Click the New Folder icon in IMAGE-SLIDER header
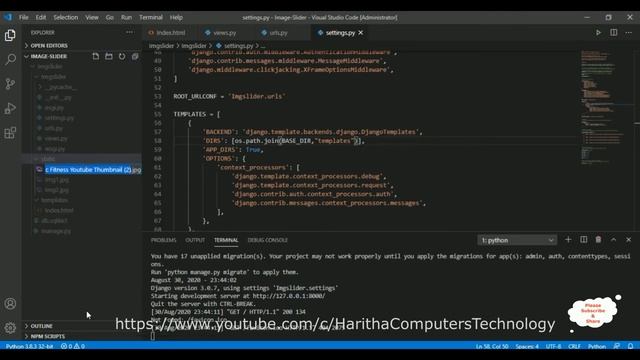640x360 pixels. (109, 56)
